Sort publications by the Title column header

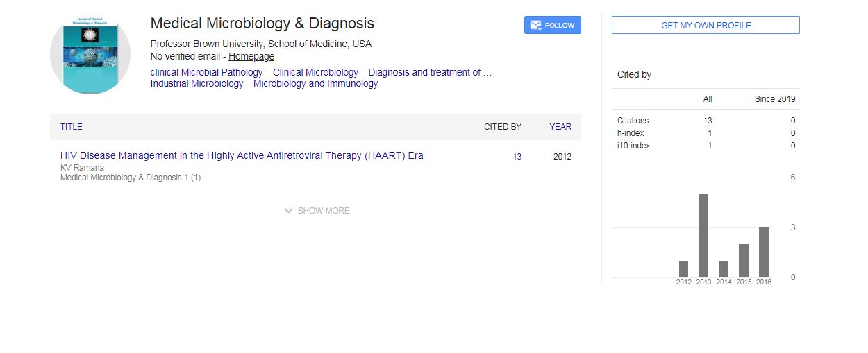(72, 127)
